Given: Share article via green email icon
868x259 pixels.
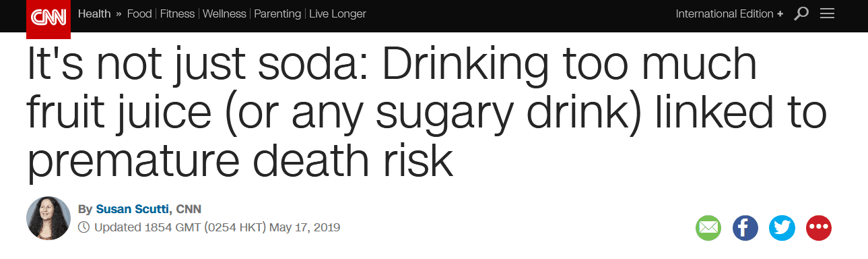Looking at the screenshot, I should (x=708, y=228).
